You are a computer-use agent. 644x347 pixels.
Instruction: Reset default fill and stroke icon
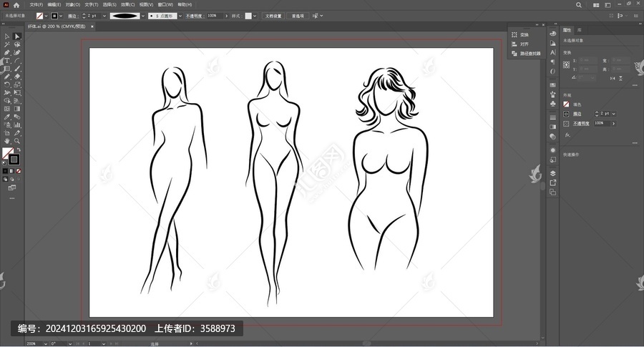coord(4,162)
